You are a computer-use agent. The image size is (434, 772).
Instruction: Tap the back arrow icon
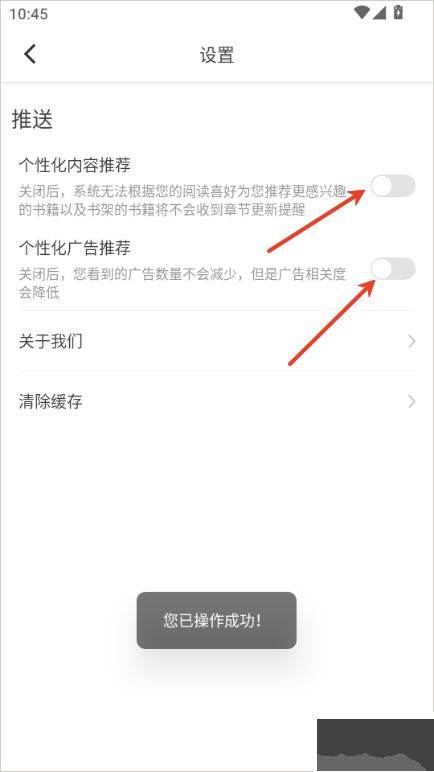click(x=30, y=54)
